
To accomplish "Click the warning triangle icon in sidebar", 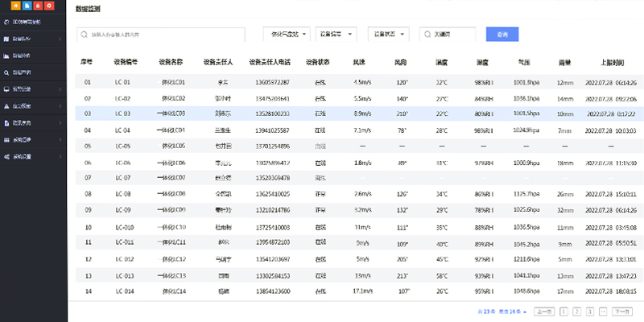I will (7, 105).
